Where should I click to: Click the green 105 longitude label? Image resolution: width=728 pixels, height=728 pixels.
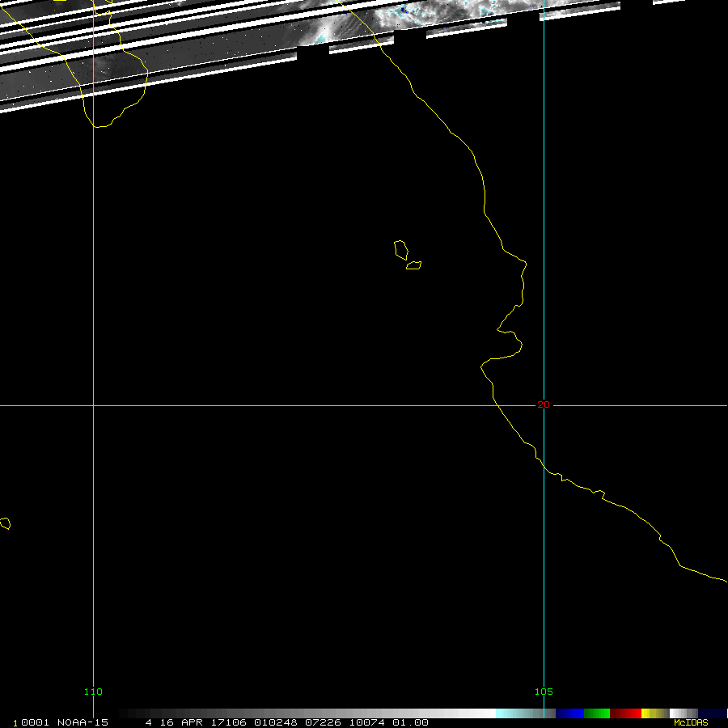pyautogui.click(x=544, y=692)
